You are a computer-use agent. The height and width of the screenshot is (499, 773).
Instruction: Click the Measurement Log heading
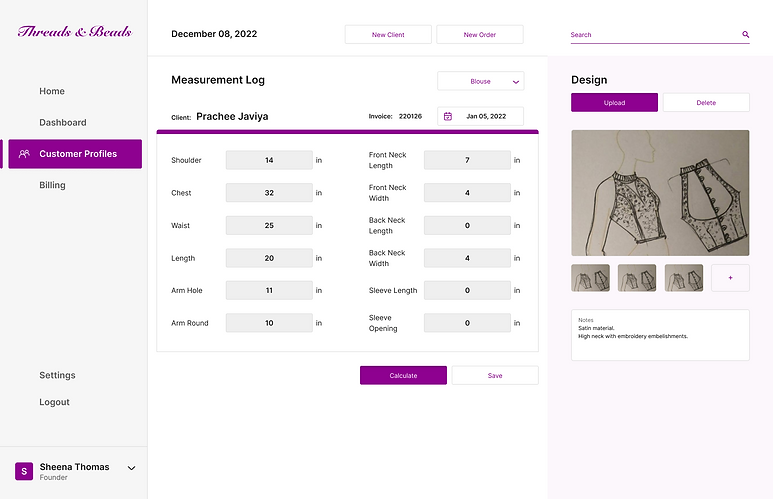[x=218, y=80]
